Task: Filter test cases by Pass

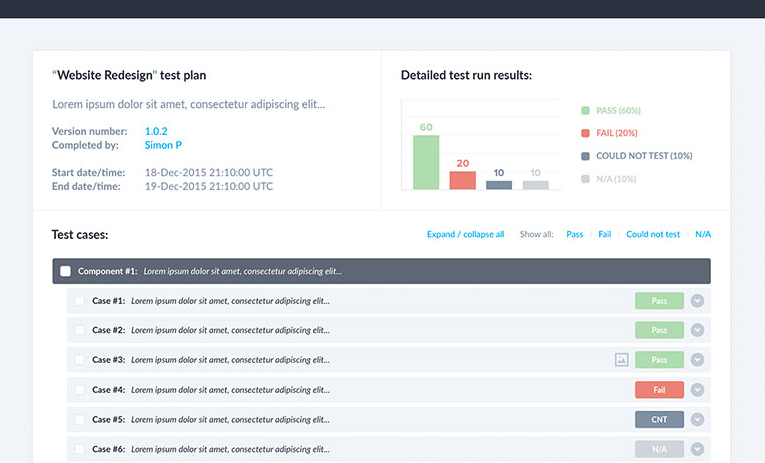Action: (575, 234)
